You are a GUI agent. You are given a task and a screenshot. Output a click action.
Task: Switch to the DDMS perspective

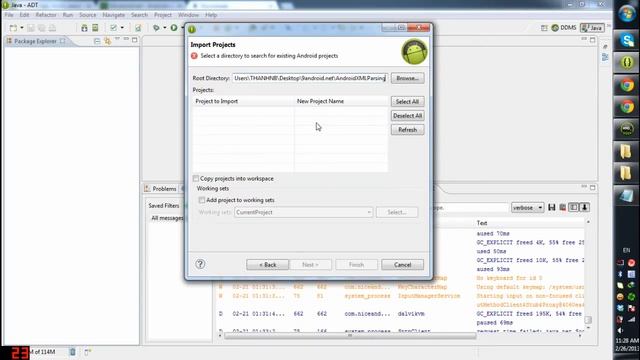coord(563,28)
